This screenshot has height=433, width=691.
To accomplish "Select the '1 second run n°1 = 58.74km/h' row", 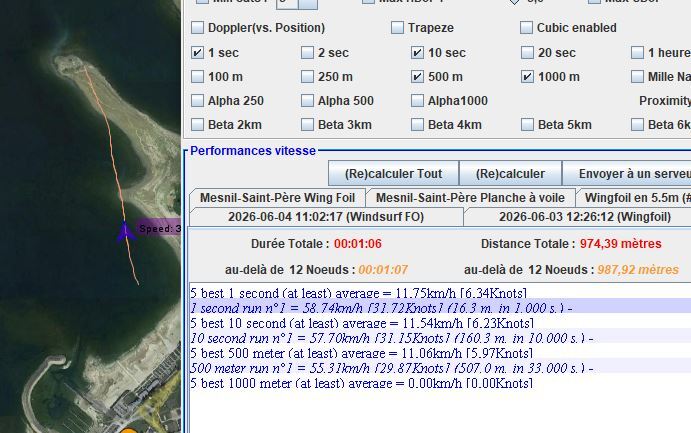I will [440, 308].
